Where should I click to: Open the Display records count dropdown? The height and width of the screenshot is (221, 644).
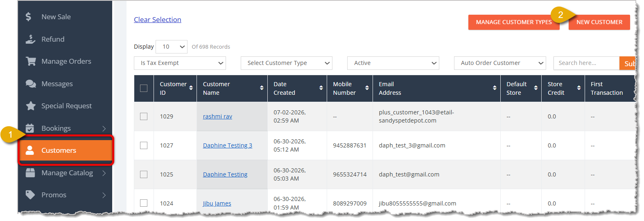point(172,47)
